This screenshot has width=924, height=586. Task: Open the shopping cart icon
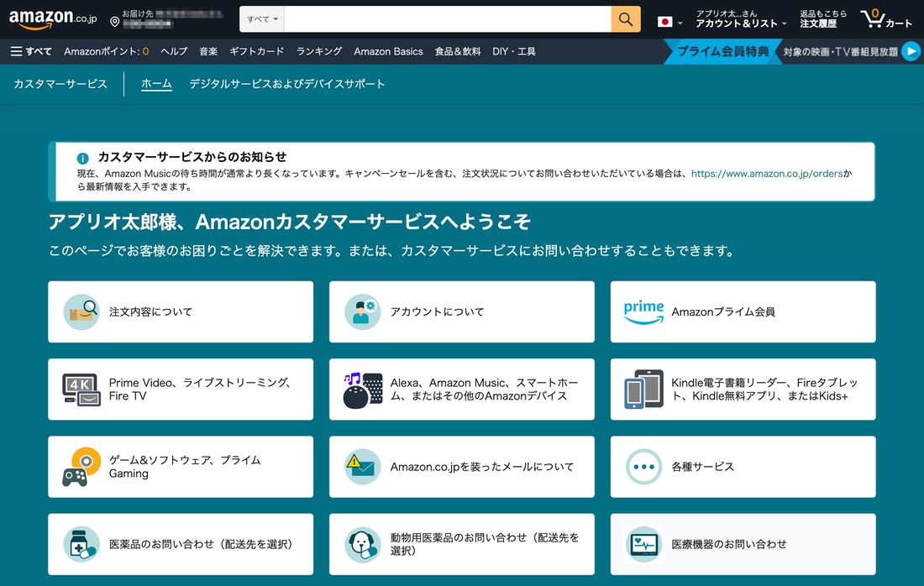coord(872,18)
